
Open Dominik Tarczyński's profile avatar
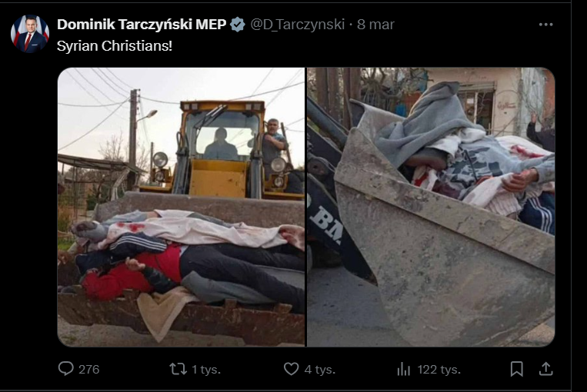(30, 34)
